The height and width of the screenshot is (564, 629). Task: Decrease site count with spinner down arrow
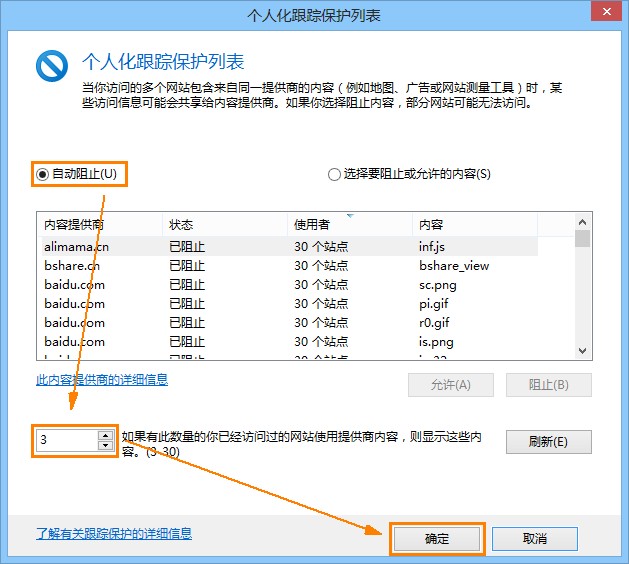(106, 446)
